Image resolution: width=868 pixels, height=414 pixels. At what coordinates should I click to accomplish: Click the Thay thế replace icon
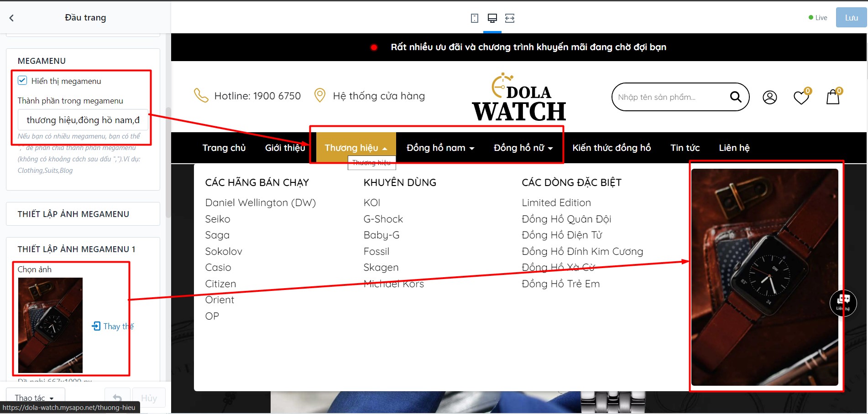96,326
